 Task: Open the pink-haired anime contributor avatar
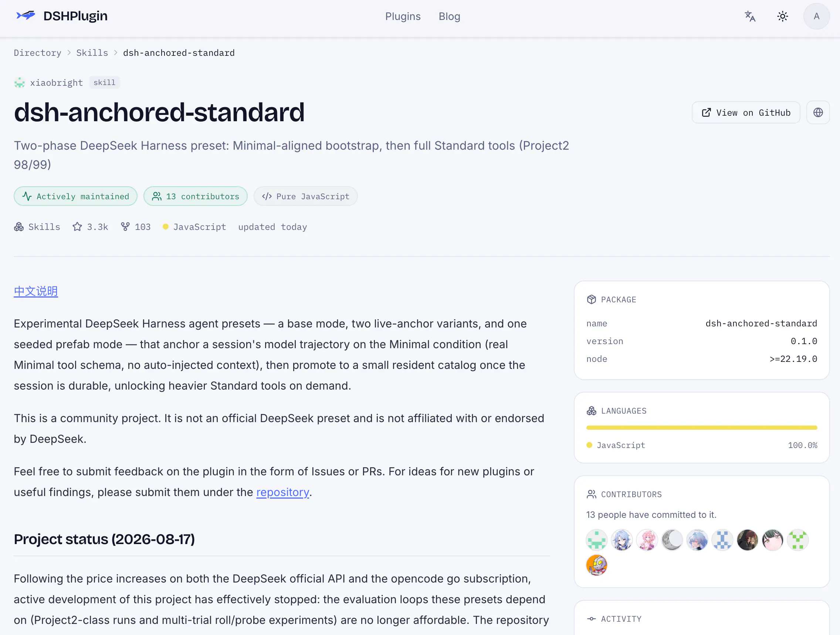(x=647, y=540)
